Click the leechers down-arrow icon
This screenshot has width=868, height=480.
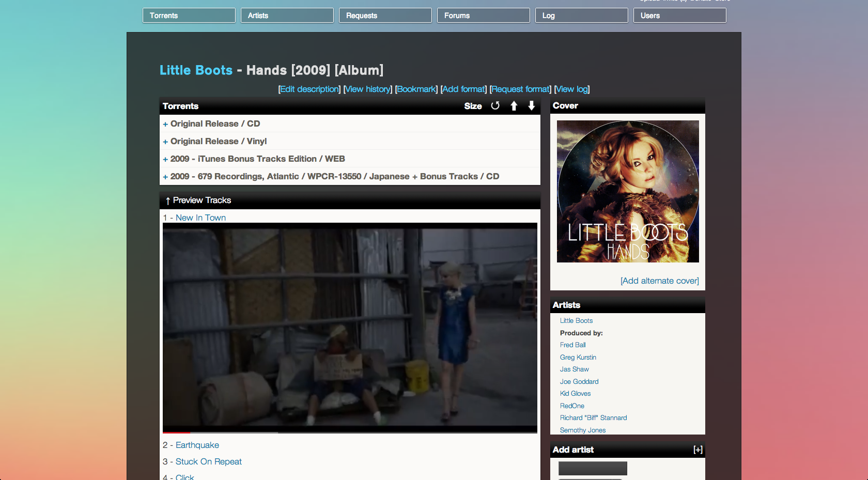coord(531,106)
